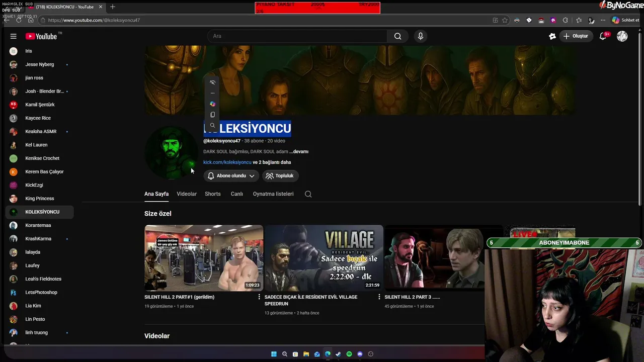Open browser extensions puzzle icon
Viewport: 644px width, 362px height.
click(x=566, y=20)
